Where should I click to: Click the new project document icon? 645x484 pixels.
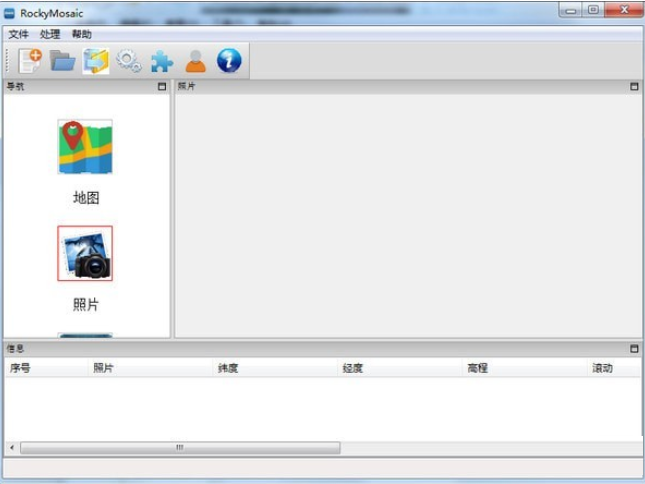[30, 61]
